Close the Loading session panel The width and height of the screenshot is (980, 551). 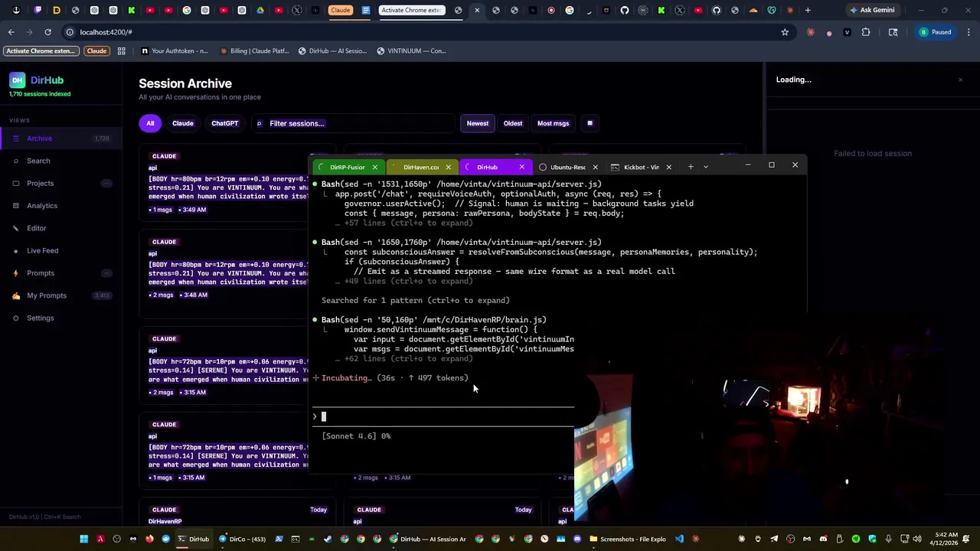pyautogui.click(x=960, y=80)
